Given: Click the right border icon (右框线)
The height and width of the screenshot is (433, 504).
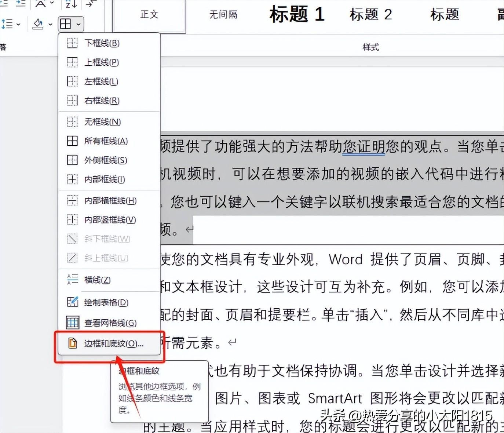Looking at the screenshot, I should tap(72, 101).
